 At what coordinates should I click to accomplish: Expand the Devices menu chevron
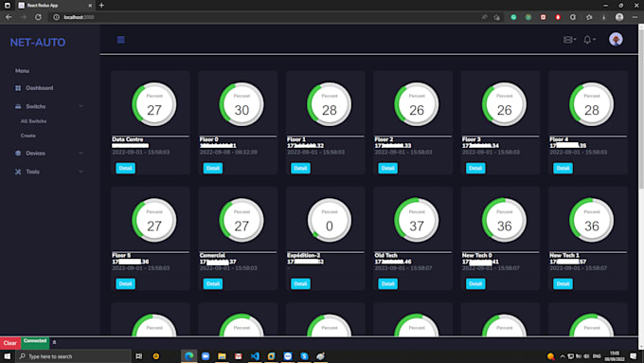80,154
